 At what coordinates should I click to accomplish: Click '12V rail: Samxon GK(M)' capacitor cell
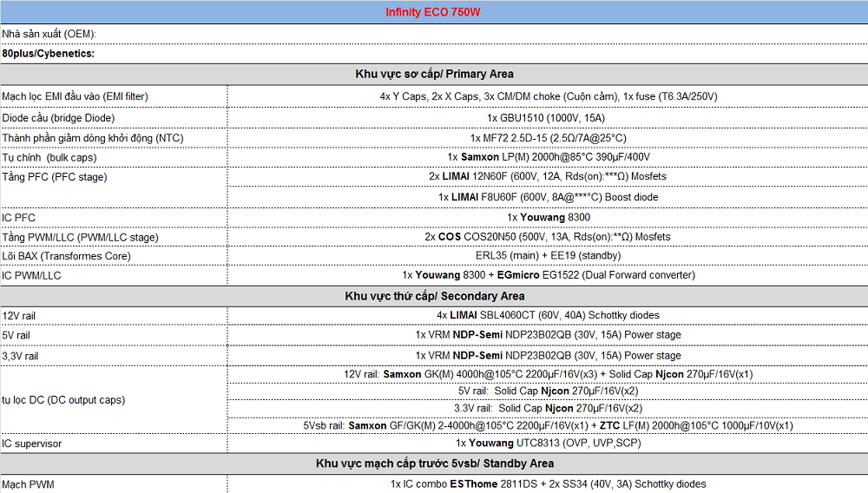[548, 375]
